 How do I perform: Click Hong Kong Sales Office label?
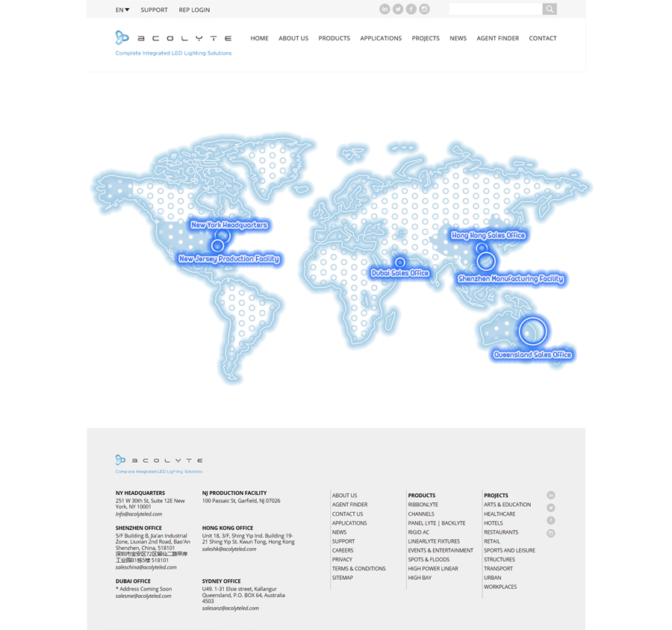pos(488,235)
